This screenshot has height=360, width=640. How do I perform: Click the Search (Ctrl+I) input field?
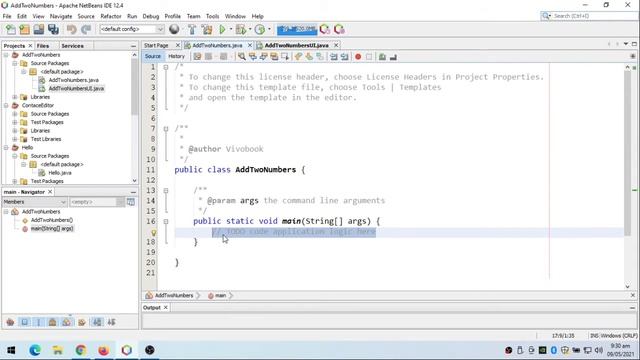click(x=594, y=16)
